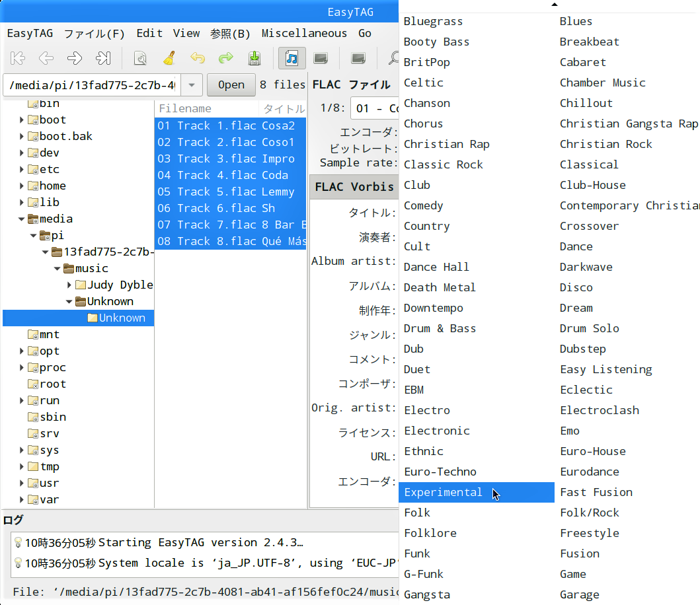Select file 05 Track 5.flac
The height and width of the screenshot is (605, 700).
click(x=230, y=192)
